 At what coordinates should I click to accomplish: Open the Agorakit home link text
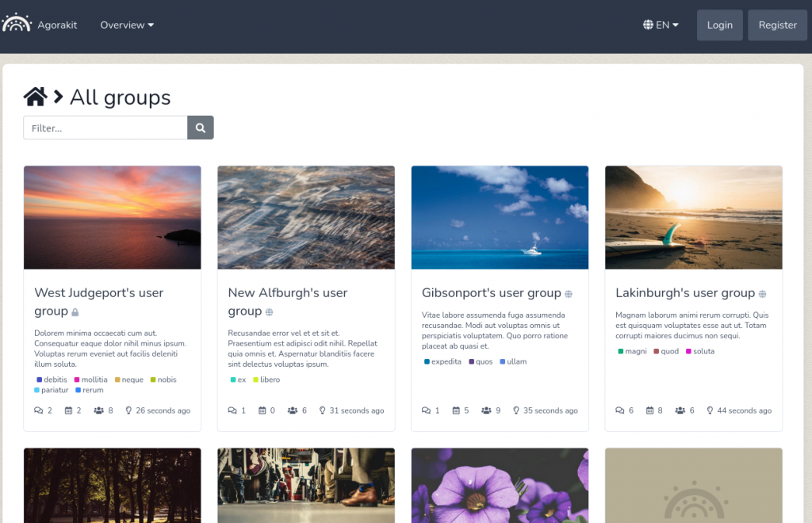point(57,25)
